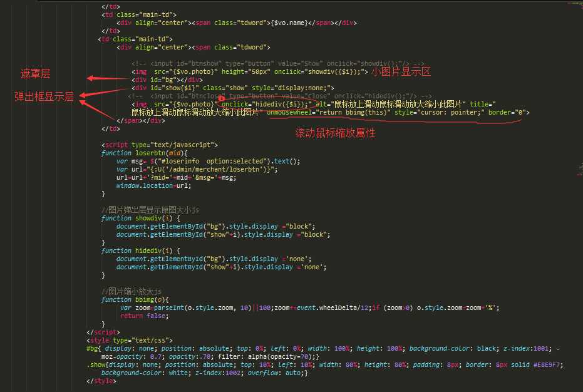Click the <style type="text/css"> tag
The image size is (583, 392).
pos(130,340)
